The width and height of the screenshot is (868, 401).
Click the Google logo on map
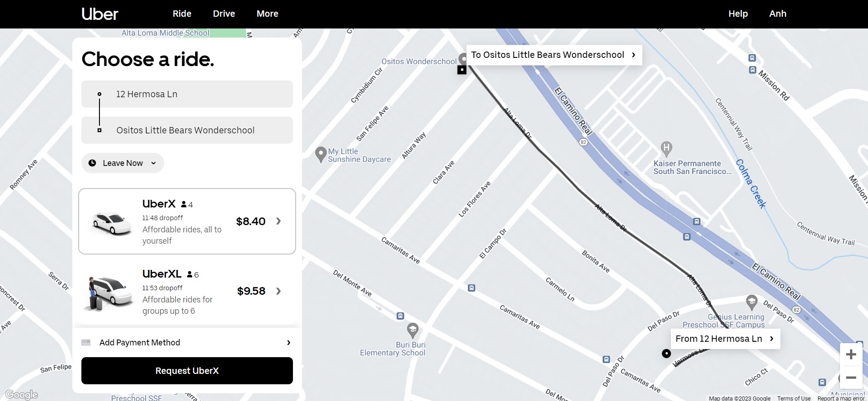pyautogui.click(x=22, y=395)
